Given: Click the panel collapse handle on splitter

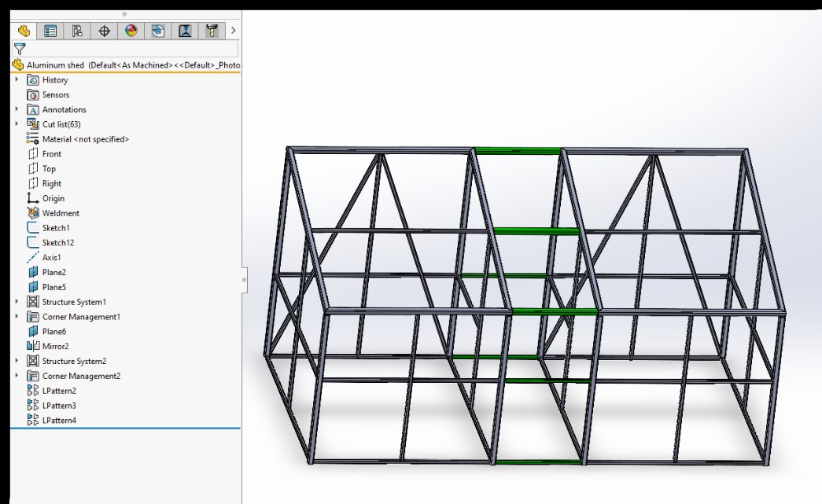Looking at the screenshot, I should coord(245,280).
